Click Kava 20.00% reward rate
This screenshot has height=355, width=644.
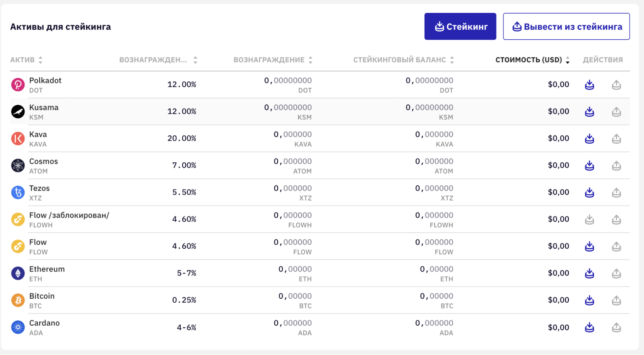(182, 139)
